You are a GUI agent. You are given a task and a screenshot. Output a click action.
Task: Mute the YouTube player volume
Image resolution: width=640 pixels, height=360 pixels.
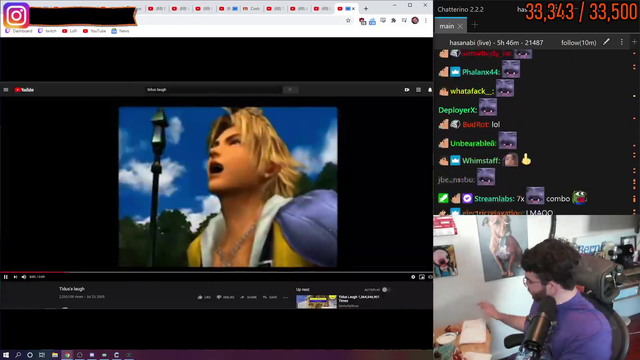pyautogui.click(x=24, y=277)
